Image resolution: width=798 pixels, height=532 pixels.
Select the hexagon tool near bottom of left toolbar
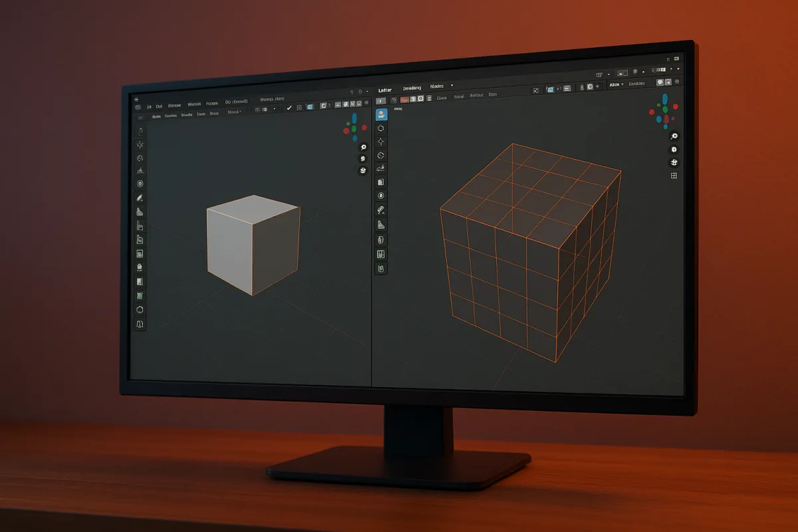point(140,309)
